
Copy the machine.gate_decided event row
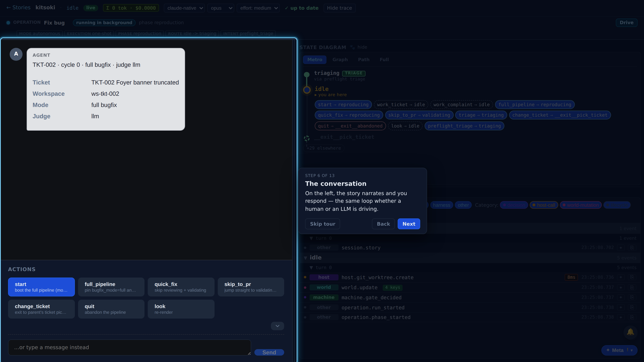632,297
